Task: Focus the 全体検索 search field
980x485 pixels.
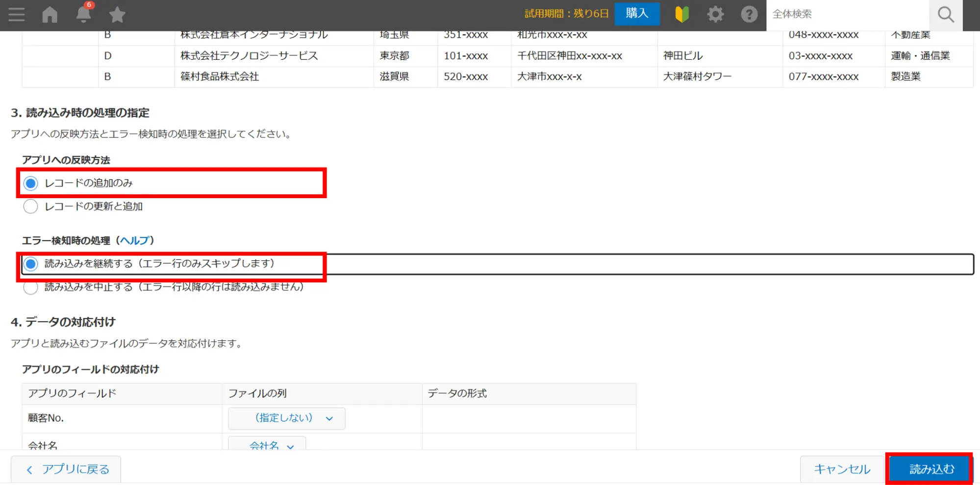Action: [847, 14]
